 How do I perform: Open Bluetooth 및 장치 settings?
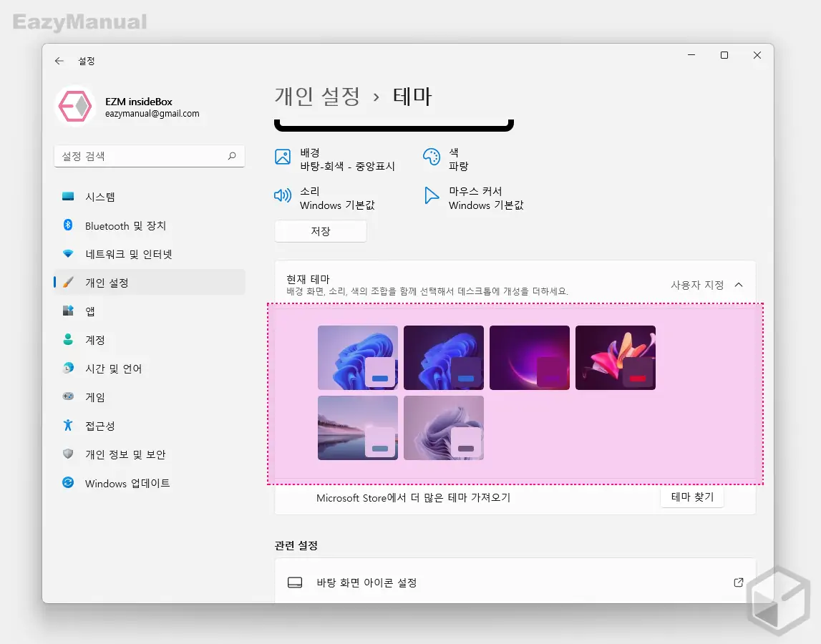[149, 225]
